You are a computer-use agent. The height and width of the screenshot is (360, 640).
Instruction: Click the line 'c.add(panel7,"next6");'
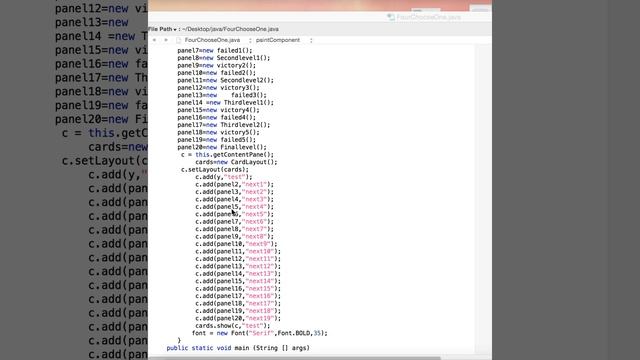[x=234, y=222]
